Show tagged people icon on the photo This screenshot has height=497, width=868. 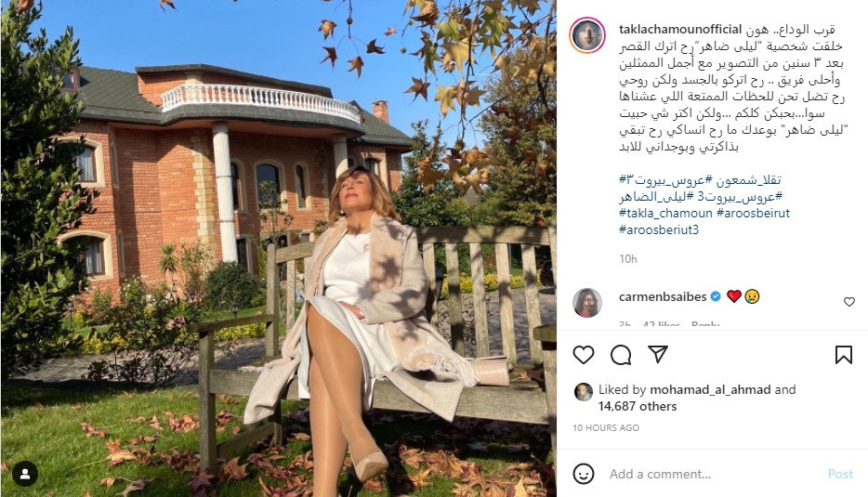[25, 474]
